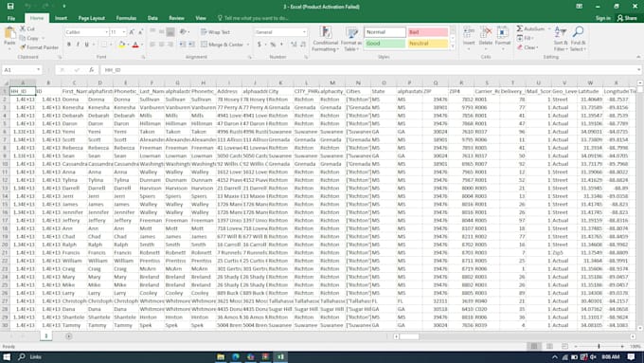Open the Fill button in Editing
This screenshot has width=644, height=363.
point(525,38)
